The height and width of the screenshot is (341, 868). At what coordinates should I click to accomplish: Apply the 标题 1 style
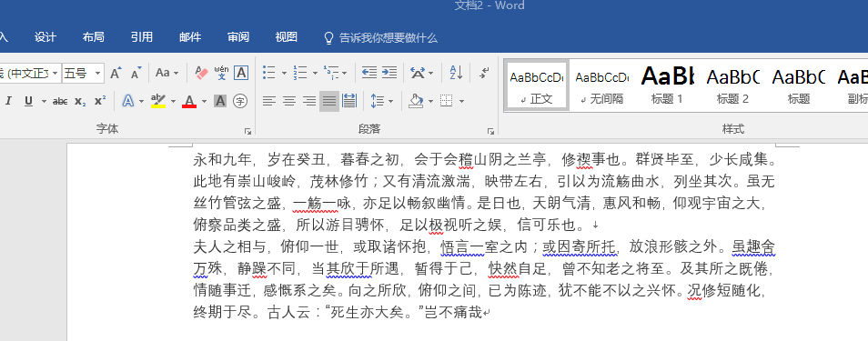tap(667, 86)
